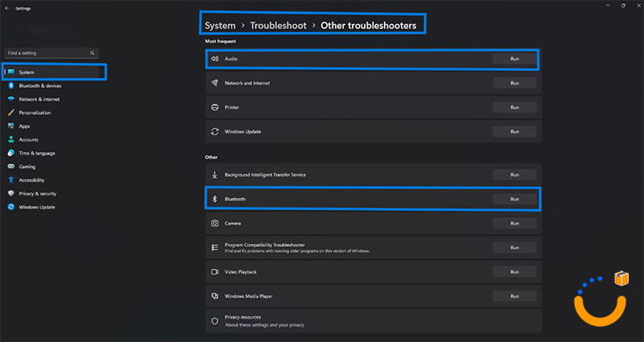Click the Bluetooth troubleshooter symbol icon
644x342 pixels.
click(214, 199)
